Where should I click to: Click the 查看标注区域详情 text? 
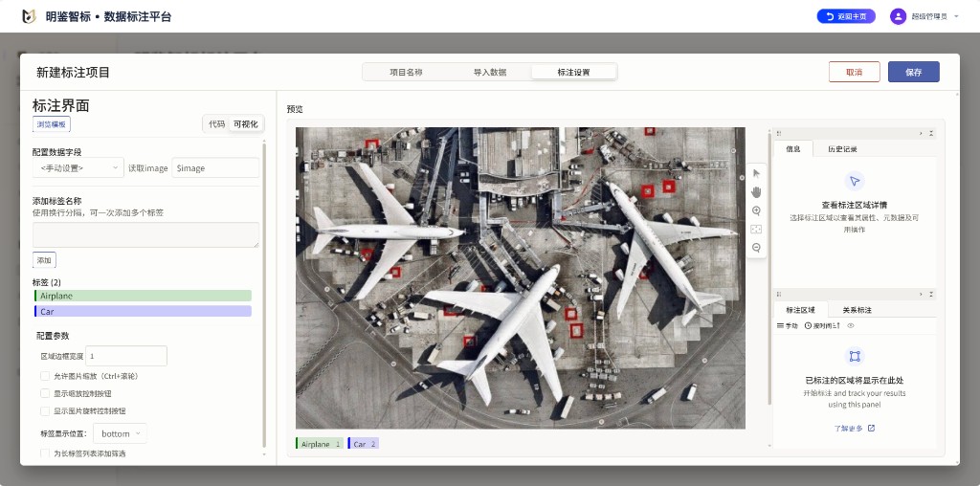(x=855, y=205)
